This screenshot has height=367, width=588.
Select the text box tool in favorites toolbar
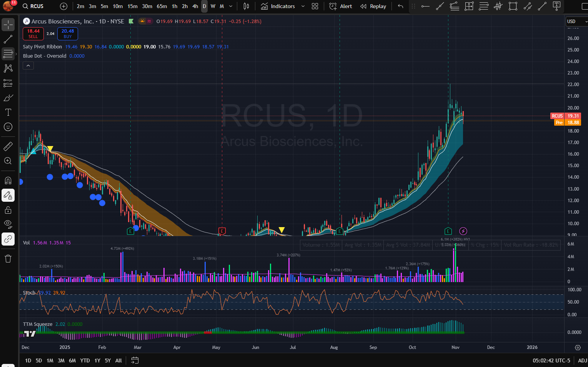coord(556,6)
